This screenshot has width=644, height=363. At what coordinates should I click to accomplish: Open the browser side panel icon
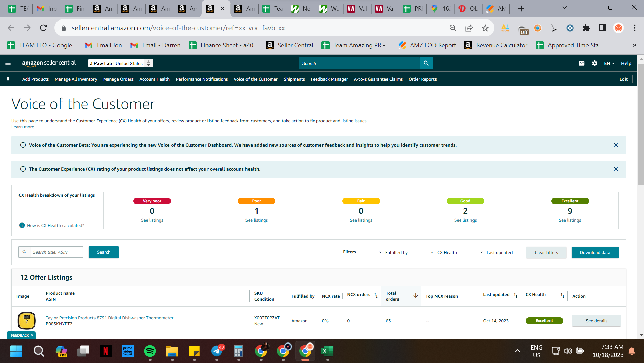602,28
